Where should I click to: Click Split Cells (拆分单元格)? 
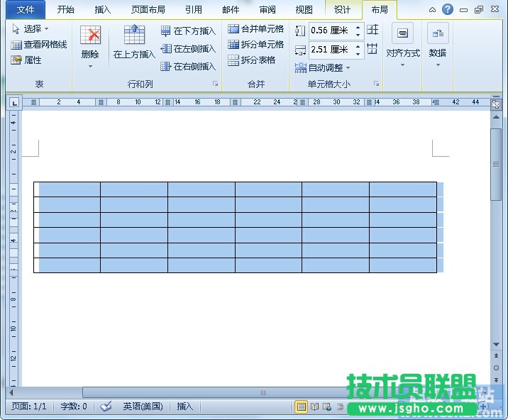click(x=255, y=45)
